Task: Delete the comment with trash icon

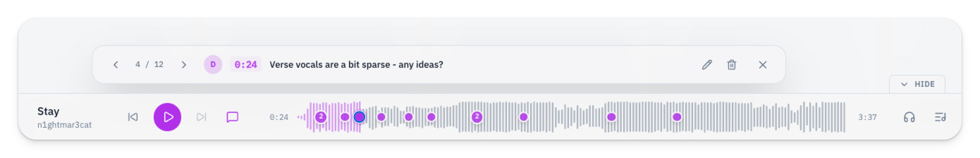Action: pos(731,65)
